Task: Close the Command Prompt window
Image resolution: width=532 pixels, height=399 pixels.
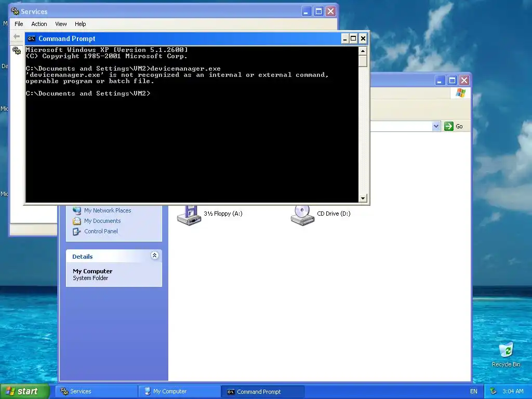Action: 363,38
